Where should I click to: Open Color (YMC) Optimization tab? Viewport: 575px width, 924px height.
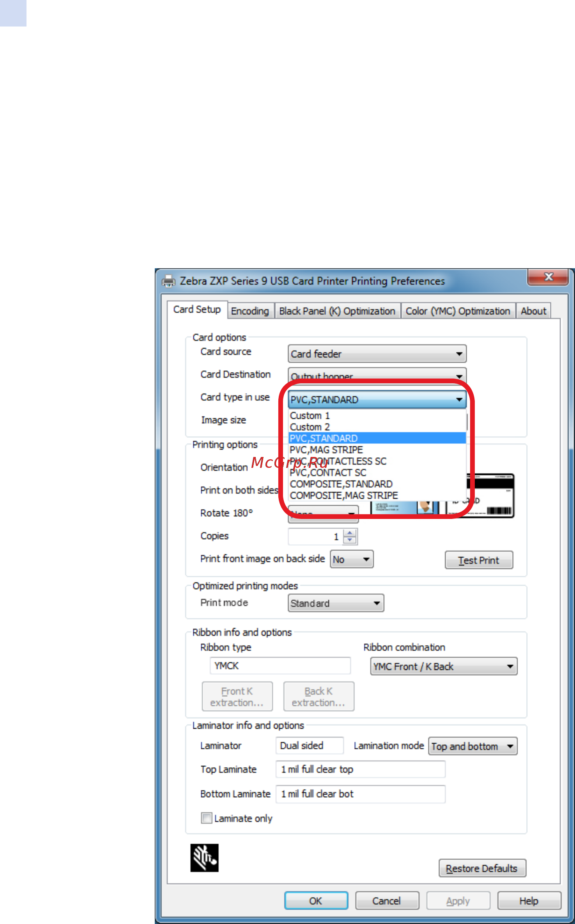[458, 311]
